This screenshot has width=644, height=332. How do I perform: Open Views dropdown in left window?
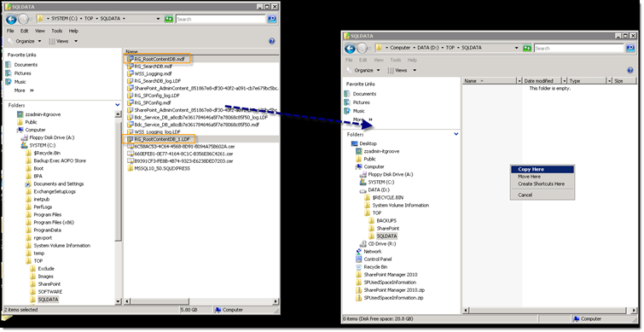[x=63, y=41]
